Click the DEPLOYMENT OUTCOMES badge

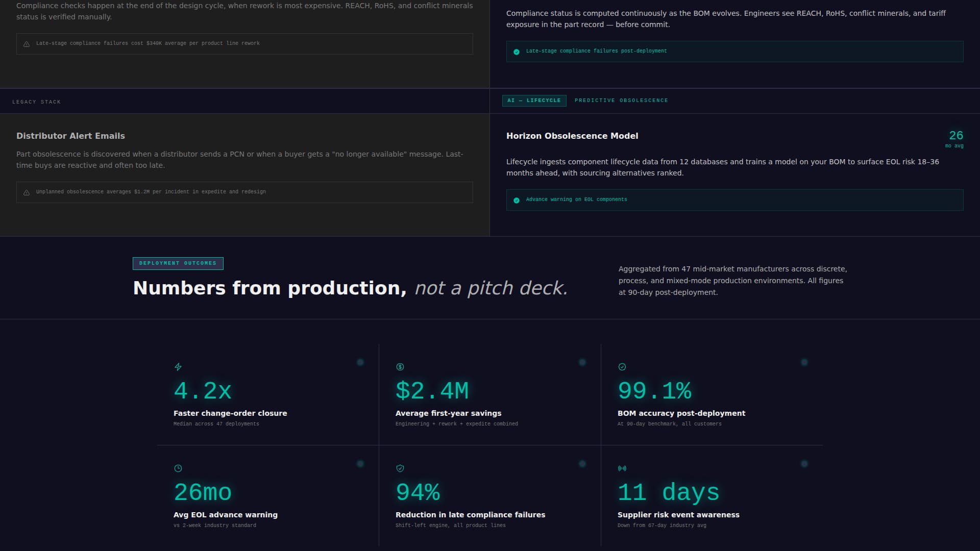178,263
